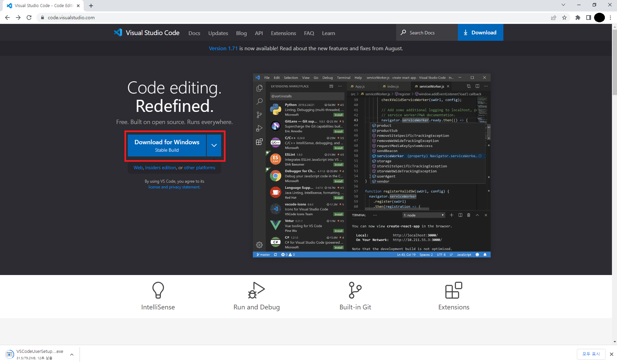617x364 pixels.
Task: Click the VS Code editor screenshot image
Action: [x=372, y=165]
